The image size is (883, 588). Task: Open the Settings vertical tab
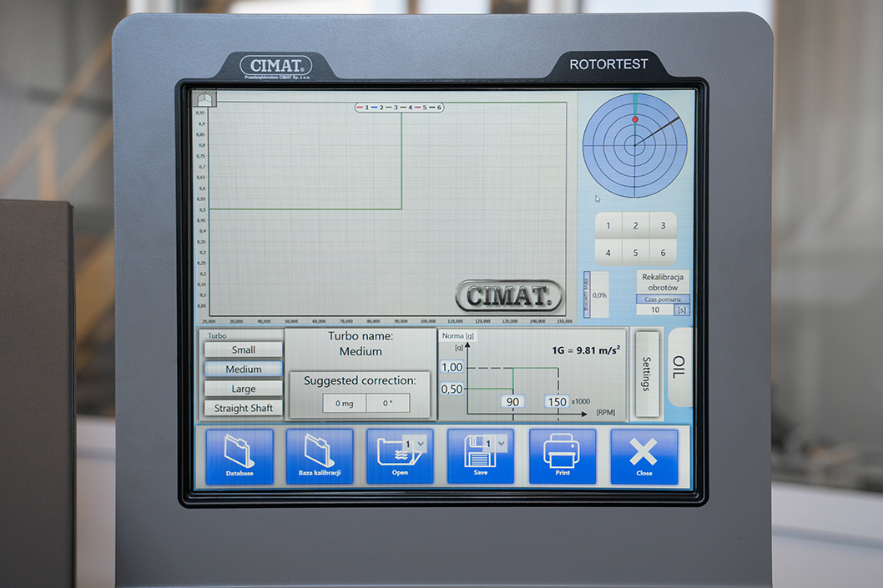(x=647, y=374)
